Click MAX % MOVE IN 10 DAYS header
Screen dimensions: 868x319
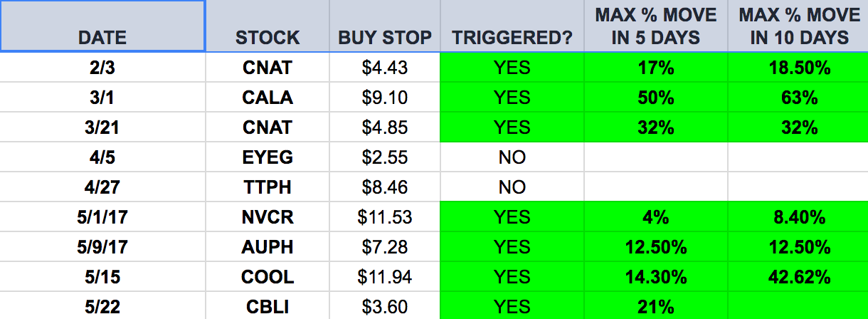tap(798, 26)
